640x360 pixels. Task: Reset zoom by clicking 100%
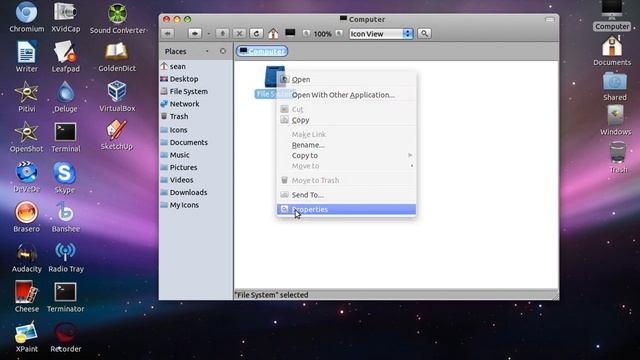(322, 34)
